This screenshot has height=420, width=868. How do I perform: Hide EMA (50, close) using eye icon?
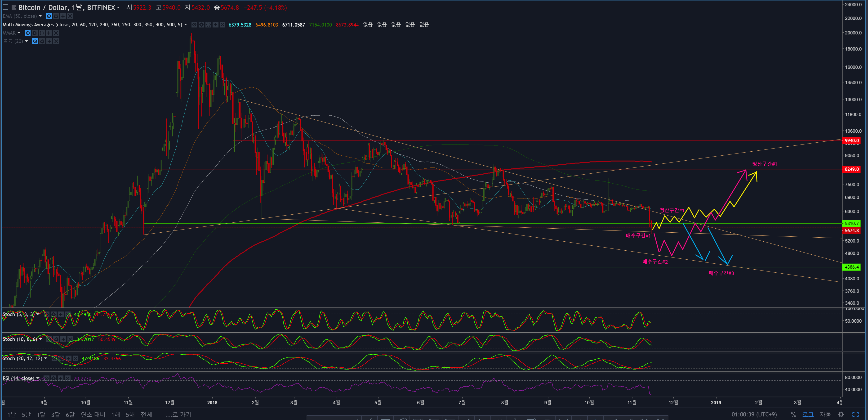pyautogui.click(x=49, y=16)
